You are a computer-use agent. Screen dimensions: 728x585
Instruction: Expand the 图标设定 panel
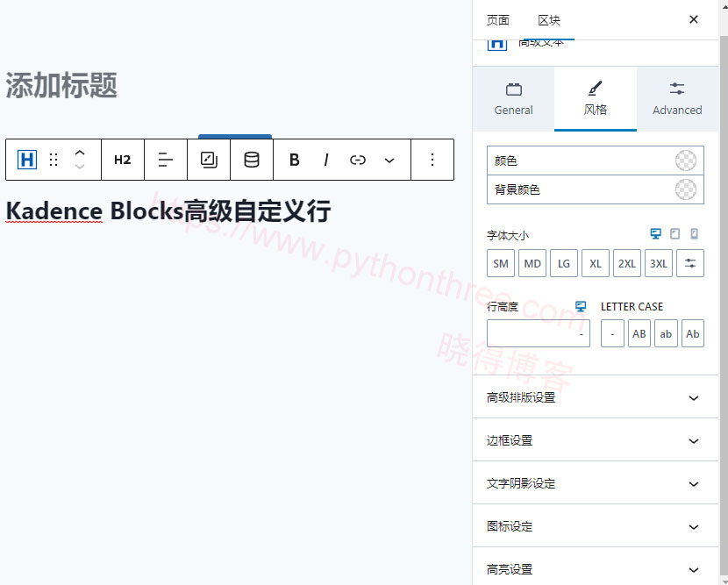[596, 526]
